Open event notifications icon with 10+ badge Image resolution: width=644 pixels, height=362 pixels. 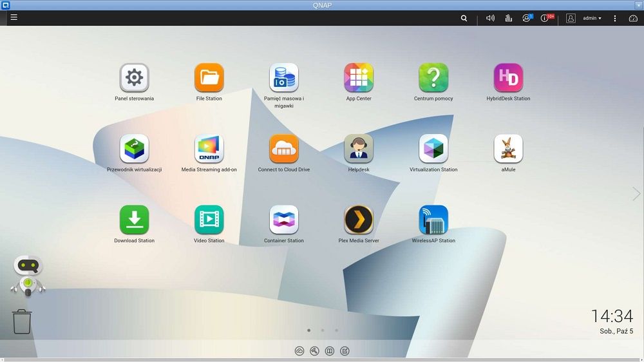pos(547,18)
